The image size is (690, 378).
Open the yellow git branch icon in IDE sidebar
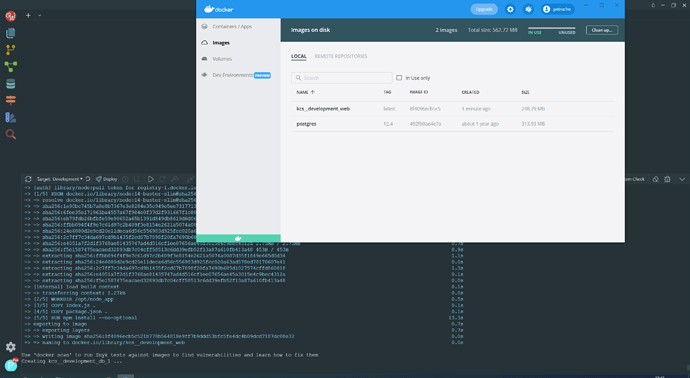(x=11, y=50)
